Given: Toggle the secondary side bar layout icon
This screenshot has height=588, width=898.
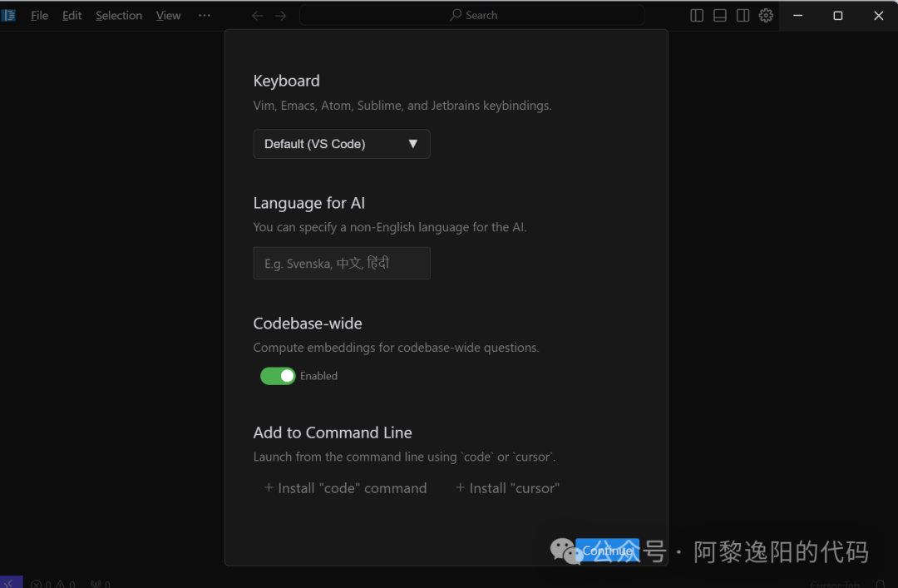Looking at the screenshot, I should (743, 16).
